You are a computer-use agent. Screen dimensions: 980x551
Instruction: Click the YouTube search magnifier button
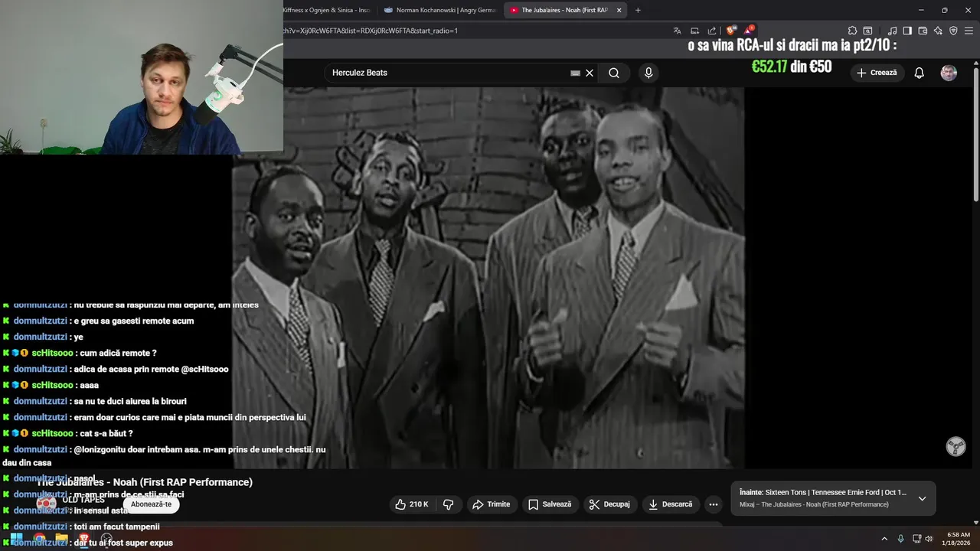(x=614, y=73)
